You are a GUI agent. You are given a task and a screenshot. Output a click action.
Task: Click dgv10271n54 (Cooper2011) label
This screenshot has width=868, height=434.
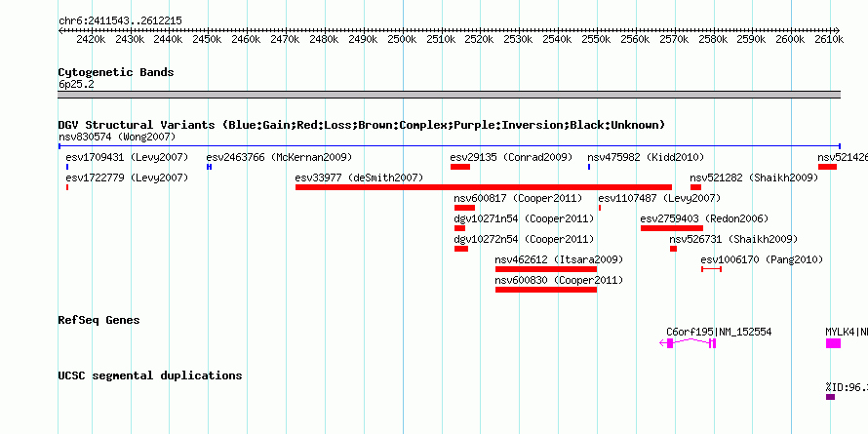click(x=524, y=218)
